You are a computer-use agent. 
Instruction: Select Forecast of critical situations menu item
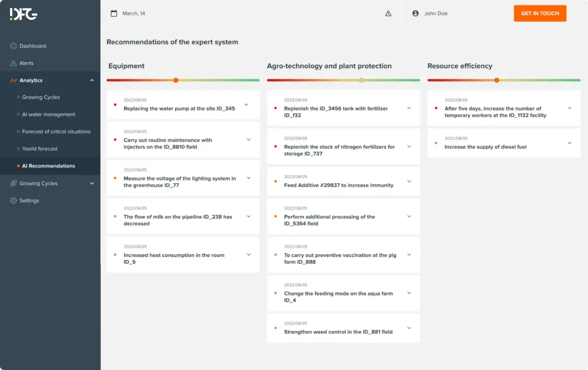(x=56, y=132)
